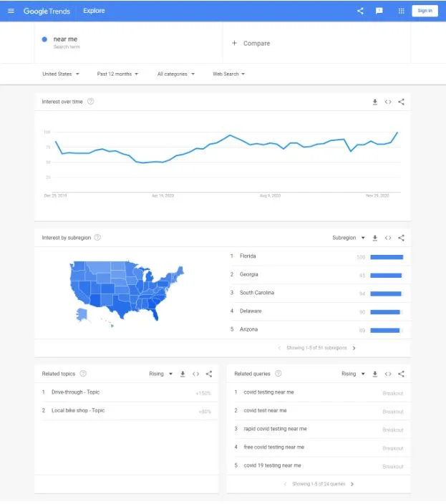The width and height of the screenshot is (446, 504).
Task: Click the Sign in button
Action: [425, 11]
